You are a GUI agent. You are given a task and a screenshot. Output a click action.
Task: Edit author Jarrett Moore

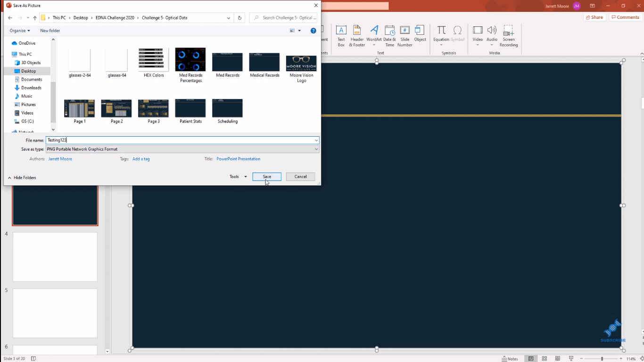[60, 159]
